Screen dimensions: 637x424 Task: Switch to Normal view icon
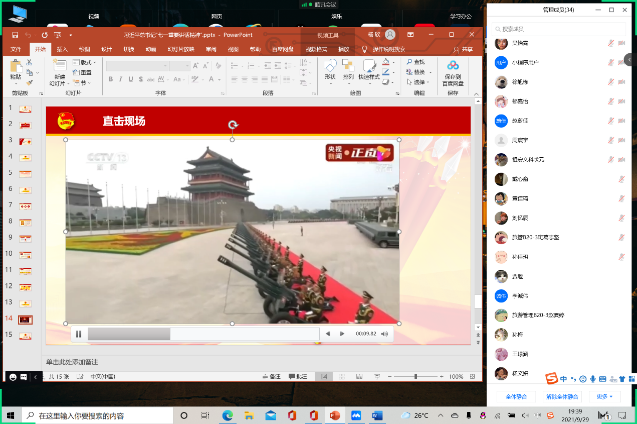coord(324,376)
